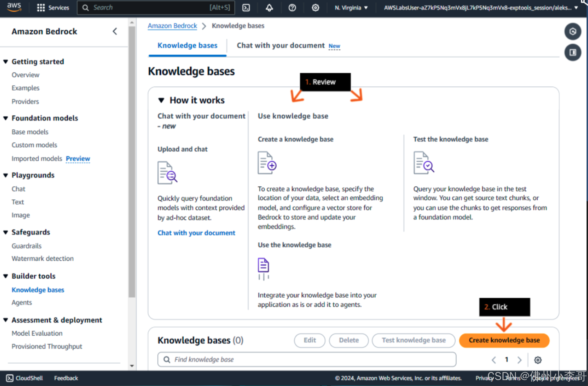Click the Edit button

(310, 340)
